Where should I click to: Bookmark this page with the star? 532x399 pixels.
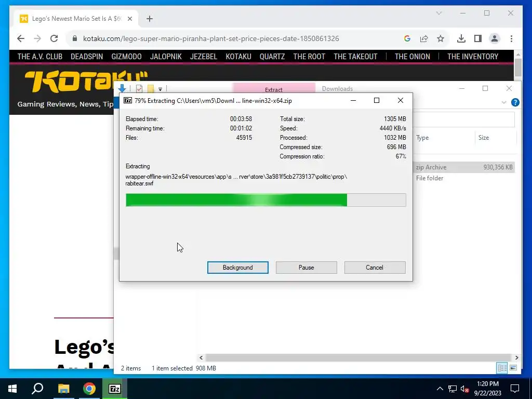pos(441,38)
